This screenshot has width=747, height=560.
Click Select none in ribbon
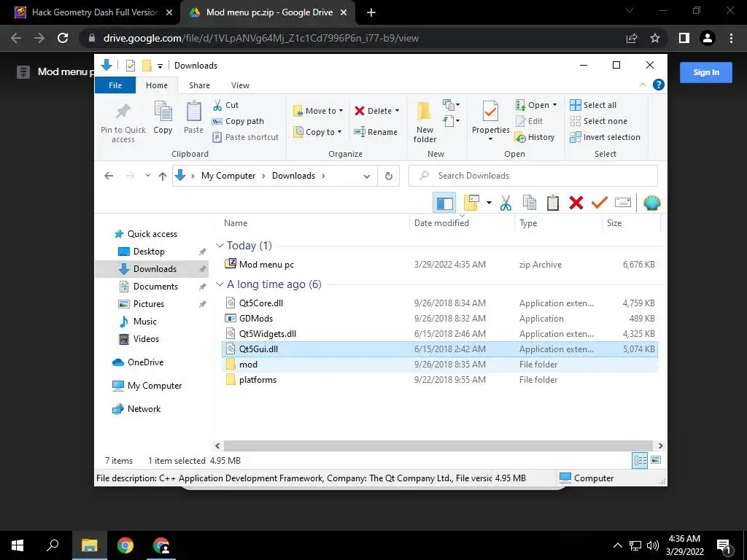tap(598, 121)
